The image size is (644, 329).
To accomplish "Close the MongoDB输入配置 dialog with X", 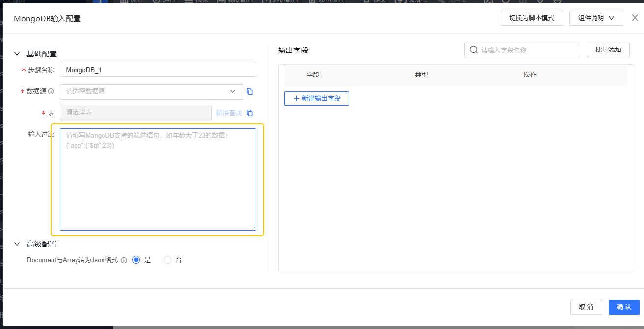I will [x=635, y=18].
